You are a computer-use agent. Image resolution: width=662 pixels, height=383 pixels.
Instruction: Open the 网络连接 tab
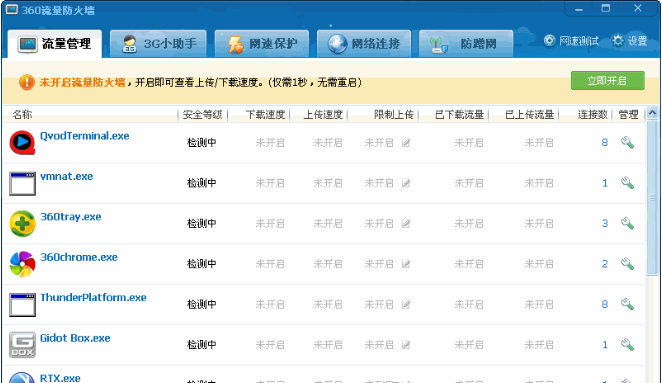click(364, 43)
